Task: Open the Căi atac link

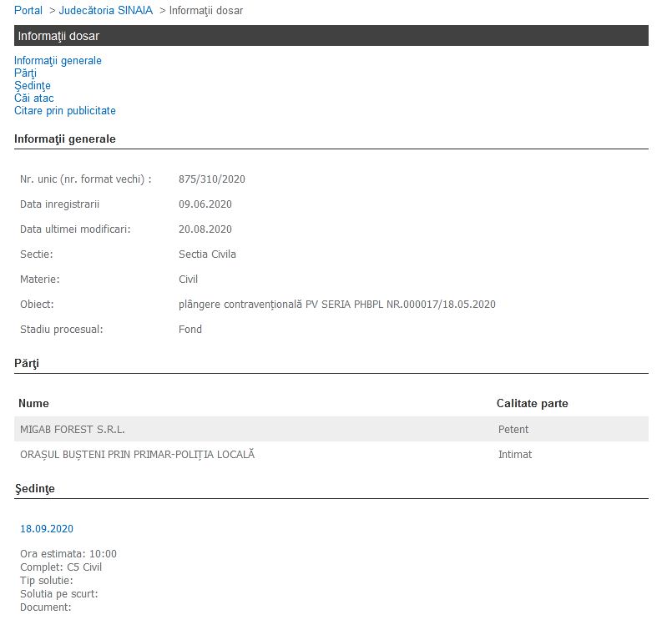Action: tap(33, 98)
